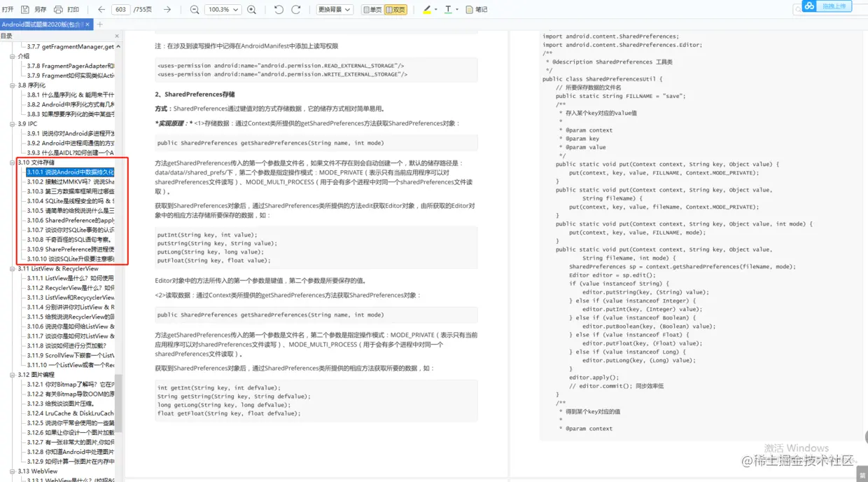Viewport: 868px width, 482px height.
Task: Open outline item 3.10.2 接触过MMKV吗
Action: tap(70, 181)
